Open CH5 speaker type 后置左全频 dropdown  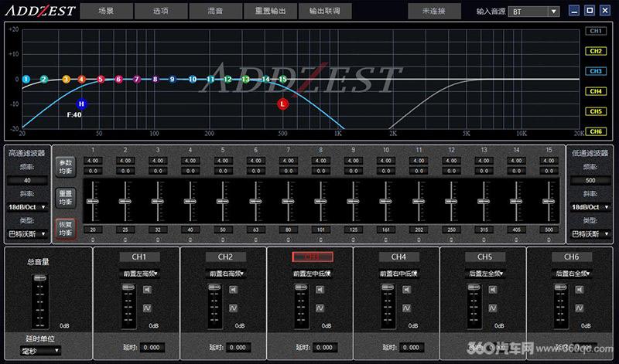(x=485, y=274)
